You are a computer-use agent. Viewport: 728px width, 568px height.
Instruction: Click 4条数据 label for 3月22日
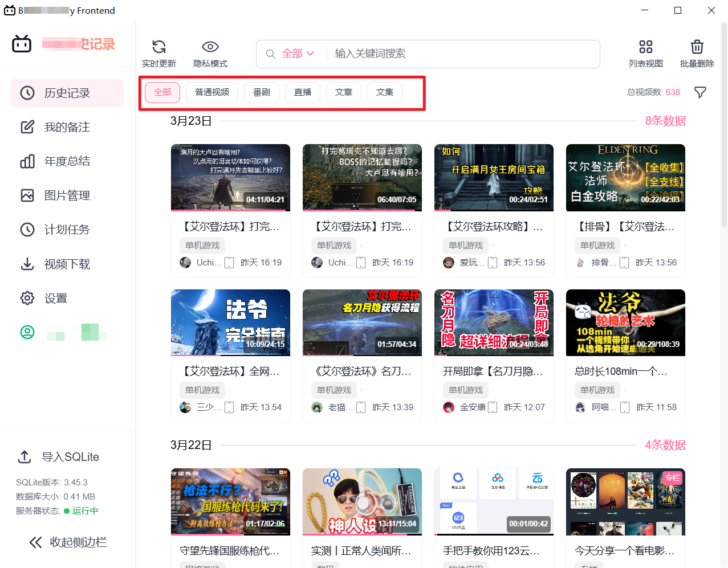point(665,445)
